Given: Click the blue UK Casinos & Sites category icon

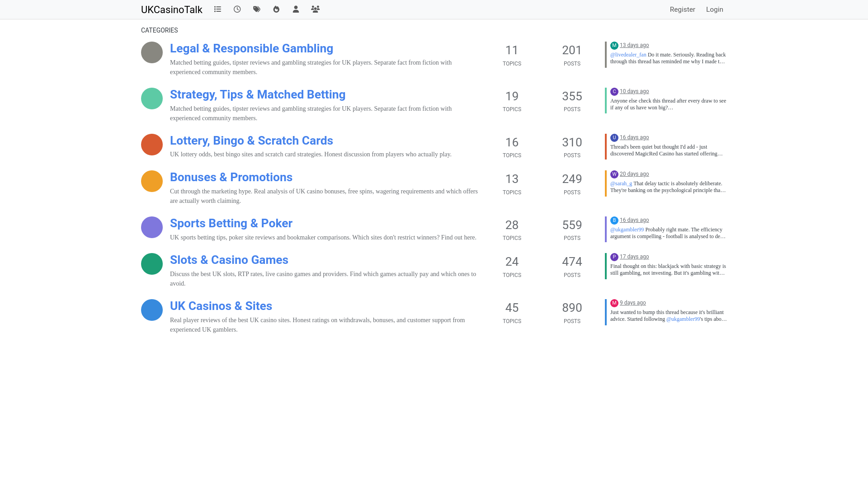Looking at the screenshot, I should tap(152, 310).
